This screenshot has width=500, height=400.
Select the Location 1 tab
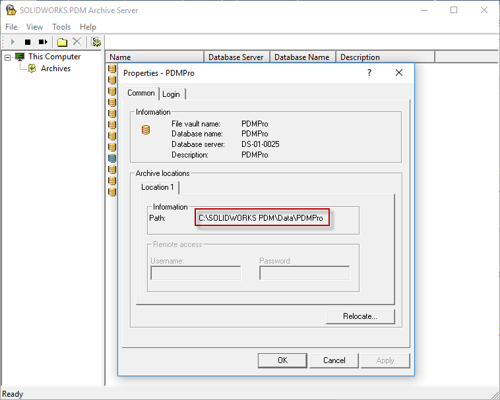(157, 187)
